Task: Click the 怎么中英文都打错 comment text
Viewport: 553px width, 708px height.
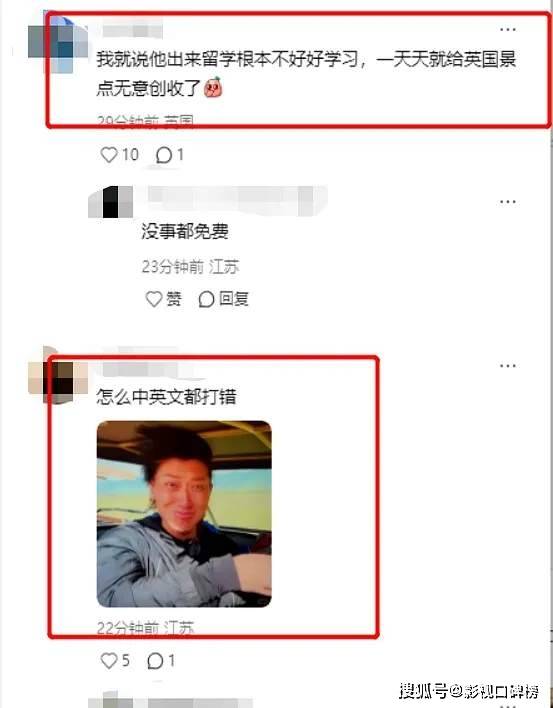Action: click(x=166, y=397)
